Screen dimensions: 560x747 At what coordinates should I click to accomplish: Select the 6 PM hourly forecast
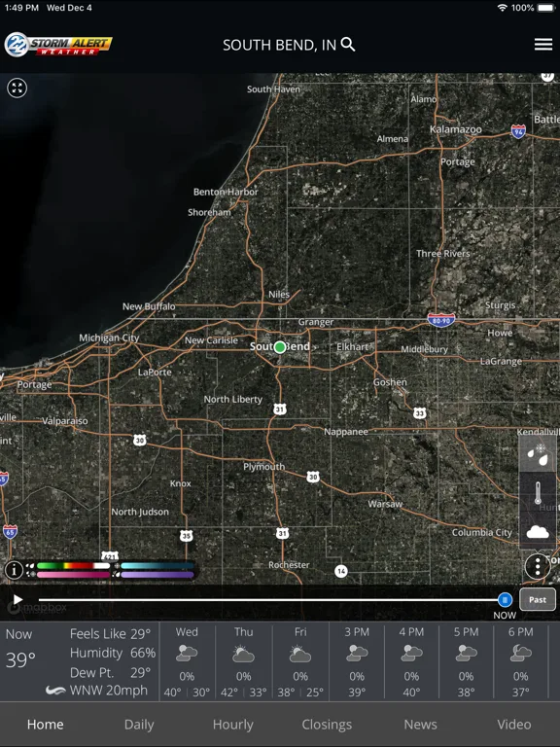[520, 661]
